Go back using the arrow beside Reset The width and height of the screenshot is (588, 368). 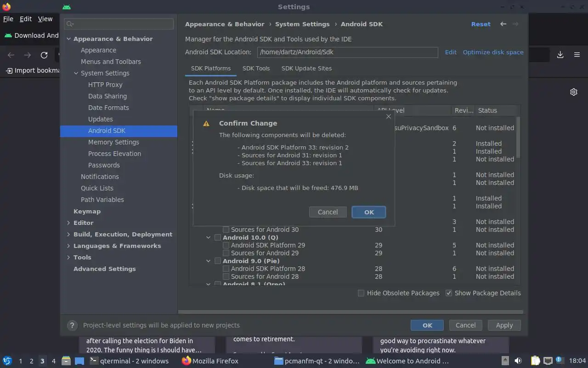click(x=503, y=24)
